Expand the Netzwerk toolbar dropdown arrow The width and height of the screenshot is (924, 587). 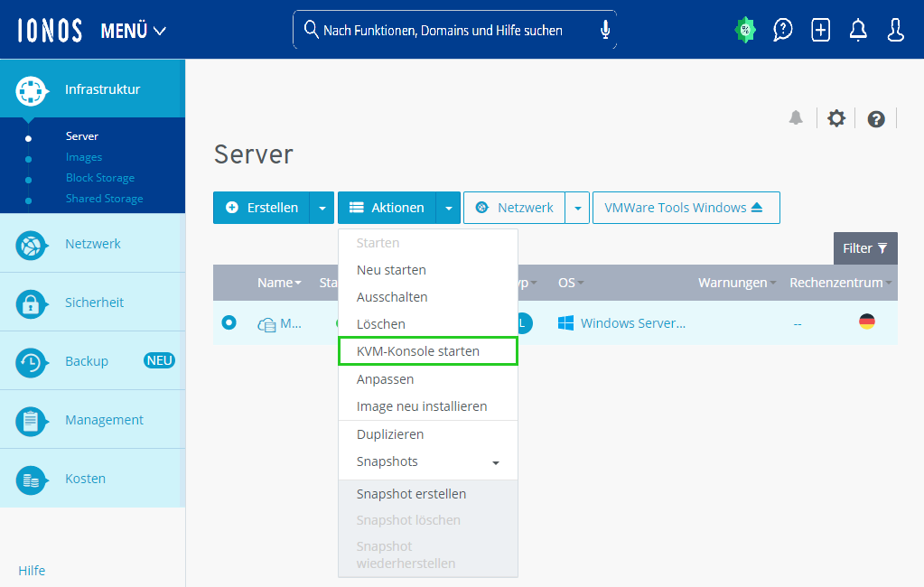pyautogui.click(x=577, y=208)
